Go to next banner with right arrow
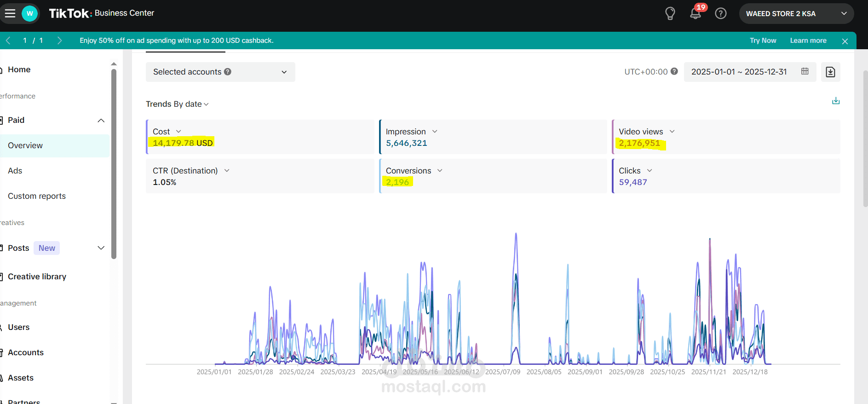 pos(59,40)
